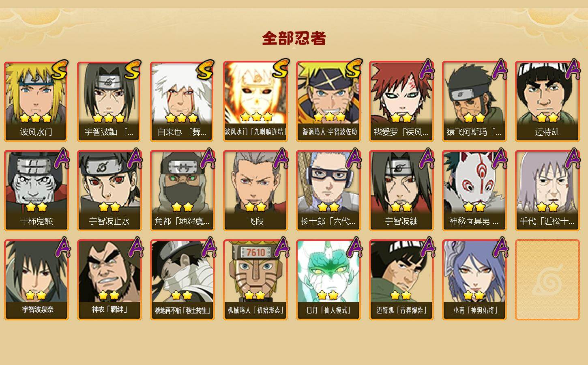Click the empty ninja slot with leaf emblem

547,280
